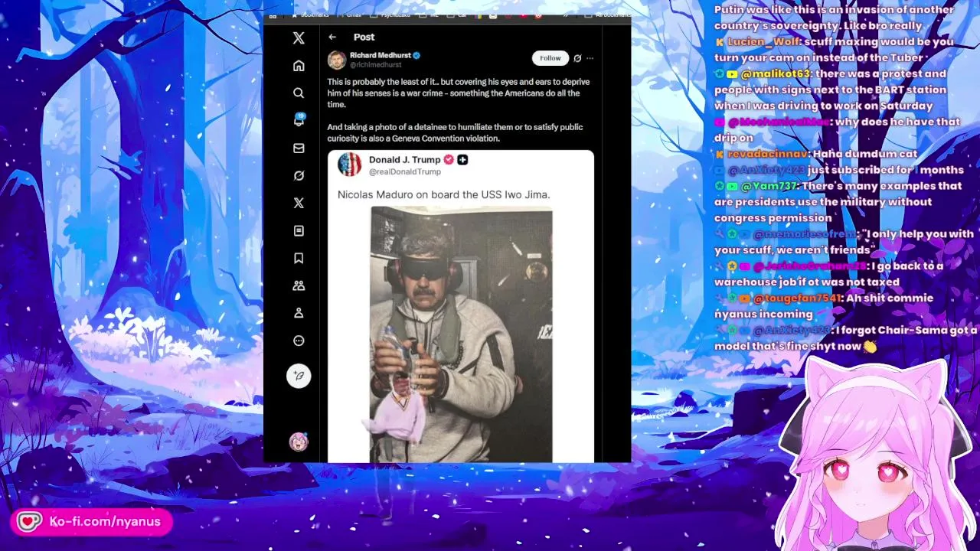This screenshot has width=980, height=551.
Task: Open the quoted USS Iwo Jima photo
Action: pyautogui.click(x=461, y=334)
